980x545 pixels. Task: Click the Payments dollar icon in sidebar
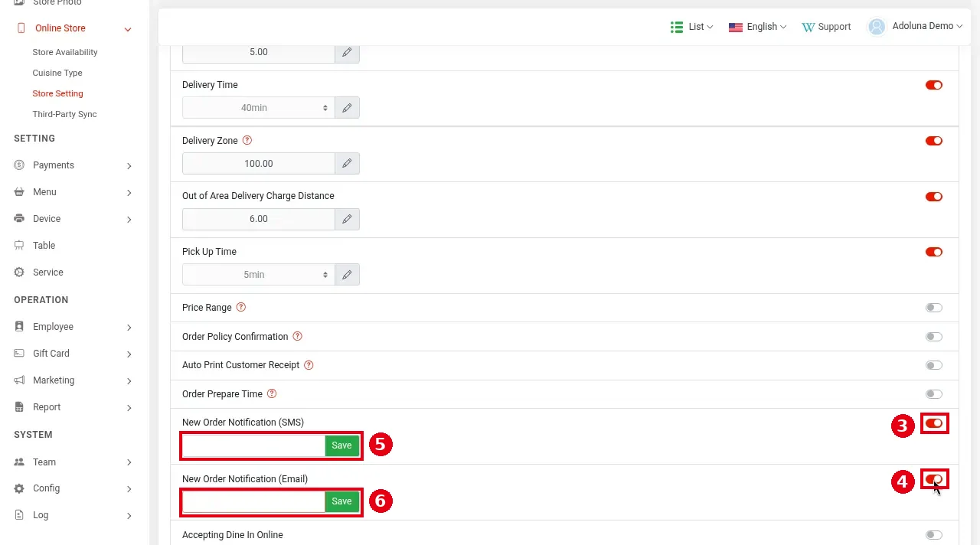coord(19,165)
